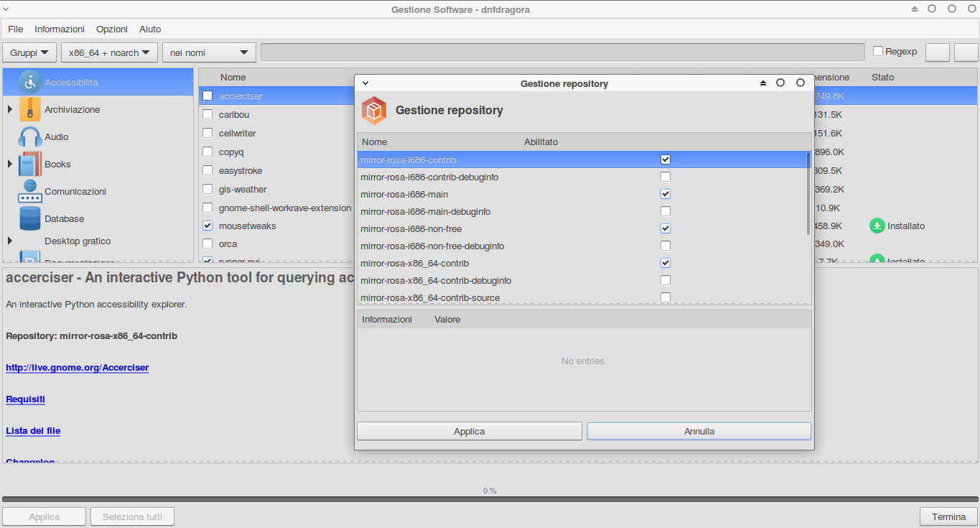Image resolution: width=980 pixels, height=528 pixels.
Task: Click the Stato column header
Action: [882, 77]
